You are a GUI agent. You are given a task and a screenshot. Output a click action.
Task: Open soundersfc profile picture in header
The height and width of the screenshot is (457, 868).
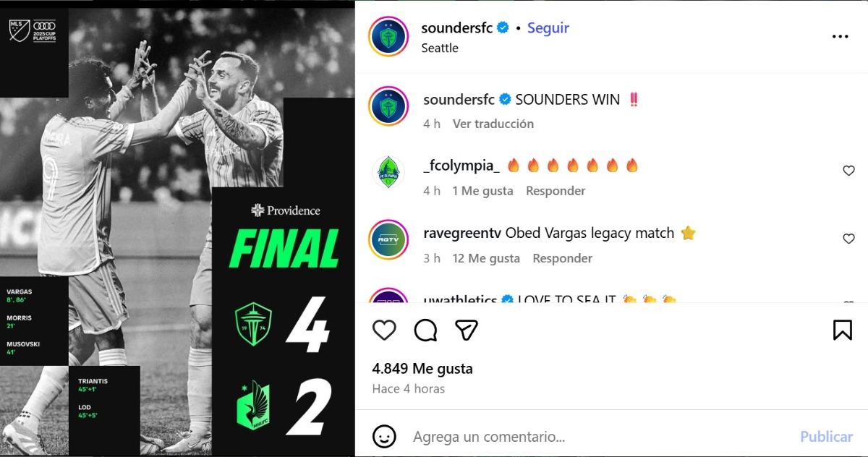pos(389,36)
